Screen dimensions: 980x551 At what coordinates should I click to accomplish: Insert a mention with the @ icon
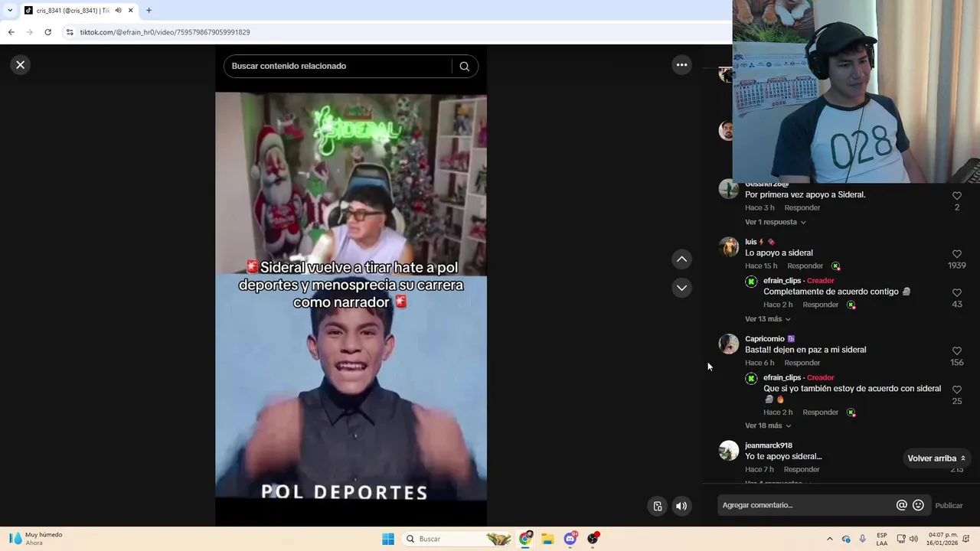coord(902,505)
